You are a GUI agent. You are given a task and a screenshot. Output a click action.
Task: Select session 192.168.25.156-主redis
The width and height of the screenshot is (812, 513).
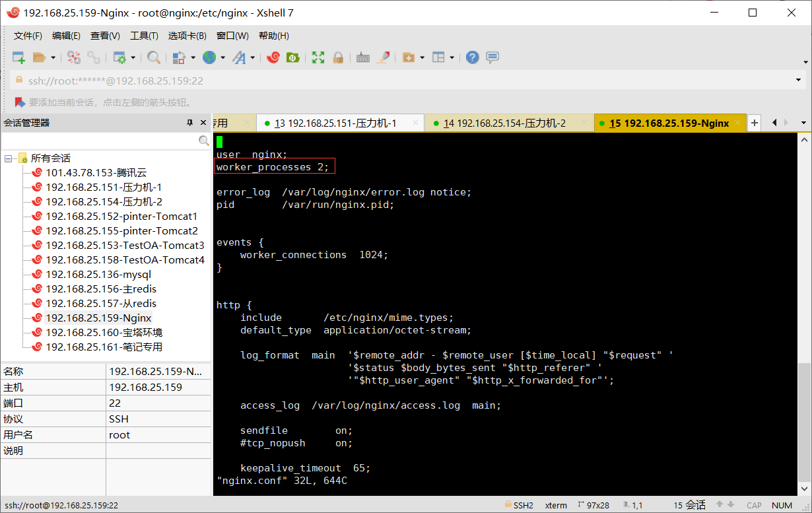click(x=101, y=289)
